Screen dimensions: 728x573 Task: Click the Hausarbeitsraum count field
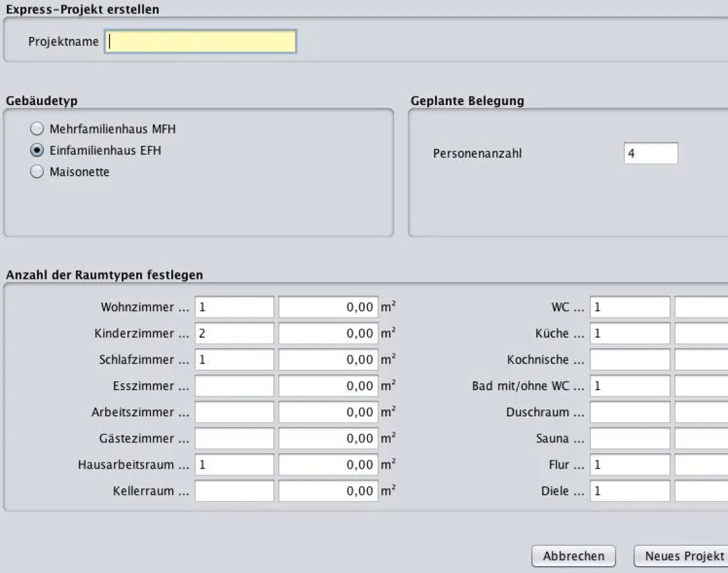(234, 465)
